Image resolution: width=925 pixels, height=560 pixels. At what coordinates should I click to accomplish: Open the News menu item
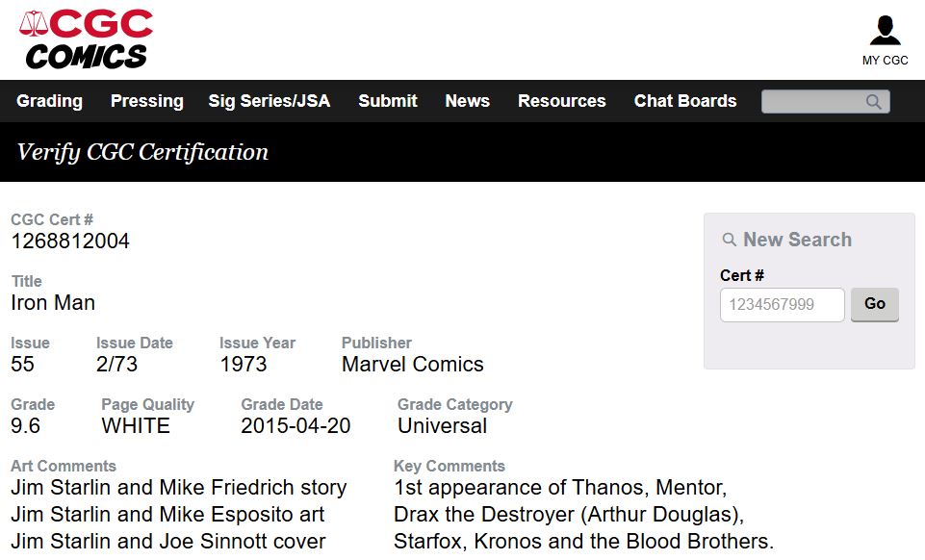(467, 101)
